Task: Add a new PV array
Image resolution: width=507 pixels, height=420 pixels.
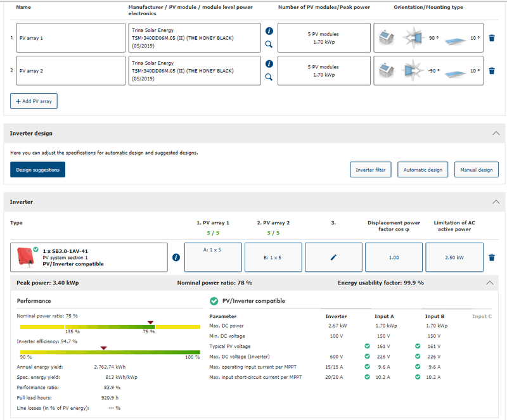Action: click(34, 101)
